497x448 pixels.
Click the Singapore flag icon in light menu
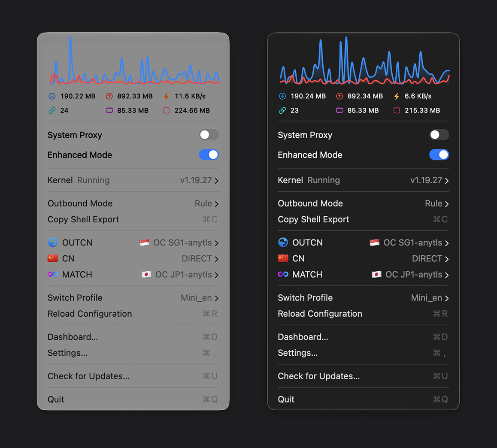coord(144,242)
